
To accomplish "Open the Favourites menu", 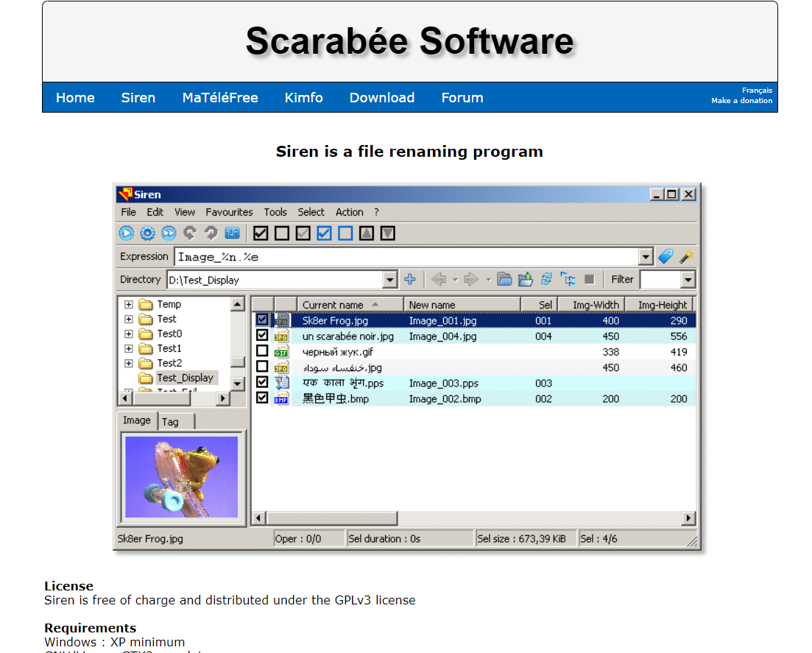I will click(229, 212).
